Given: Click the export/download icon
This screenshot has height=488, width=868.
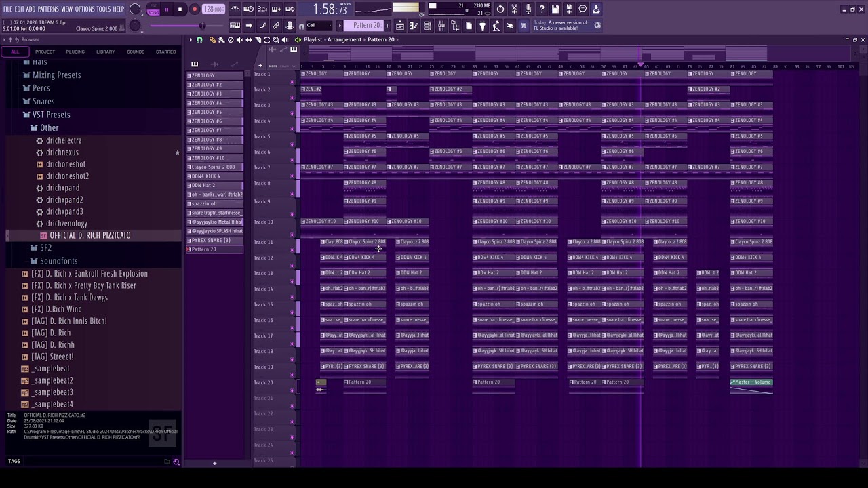Looking at the screenshot, I should [596, 9].
